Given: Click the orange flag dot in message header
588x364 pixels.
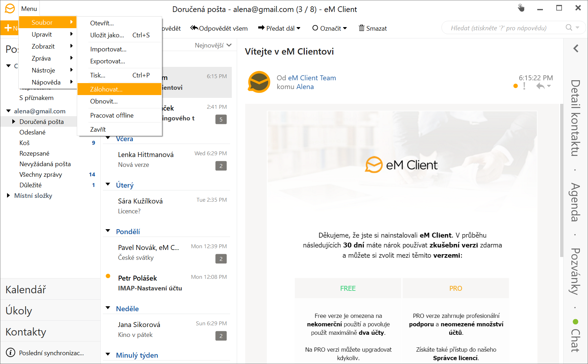Looking at the screenshot, I should 516,86.
